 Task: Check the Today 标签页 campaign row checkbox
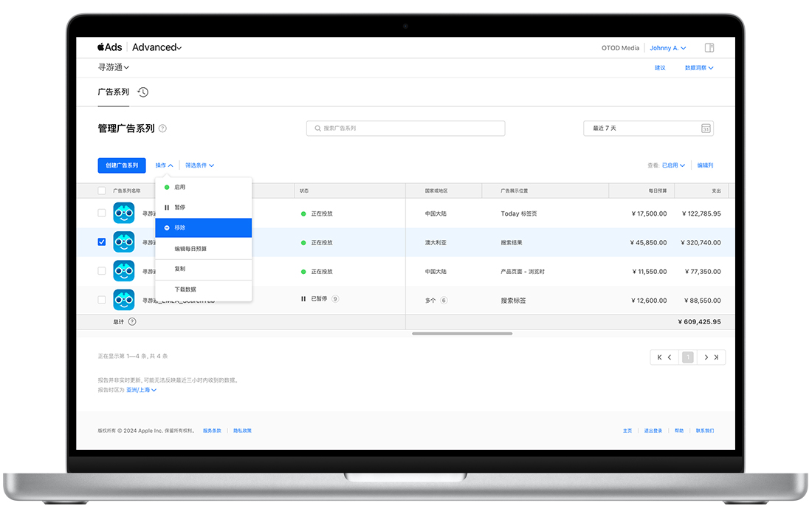click(x=102, y=213)
